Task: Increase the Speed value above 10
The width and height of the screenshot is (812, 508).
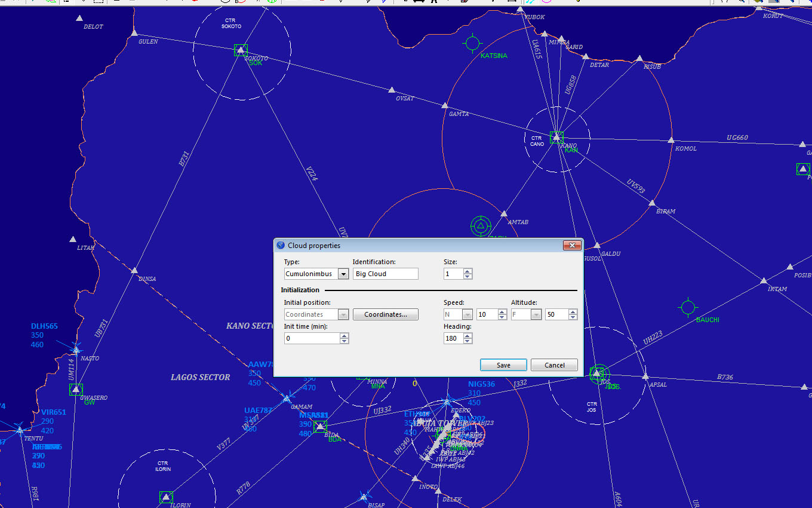Action: tap(503, 312)
